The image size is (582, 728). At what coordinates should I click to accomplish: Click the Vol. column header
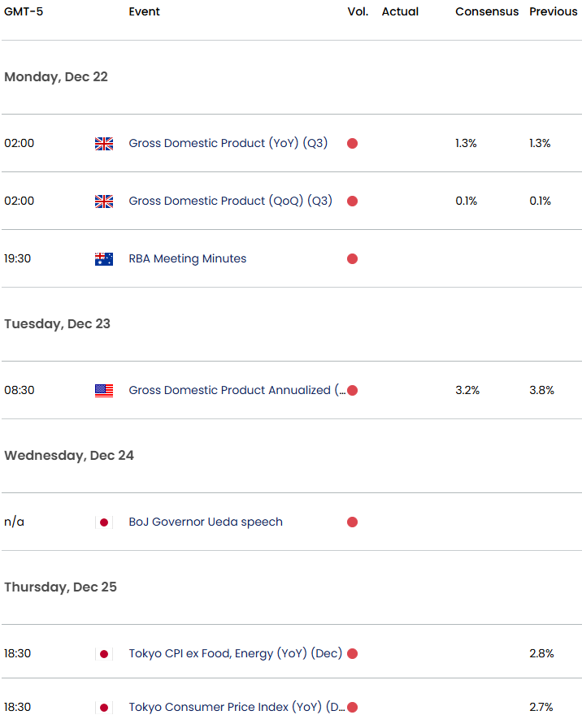point(358,12)
